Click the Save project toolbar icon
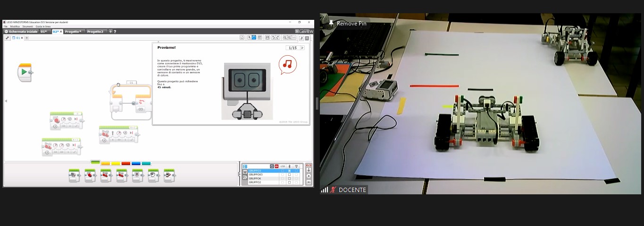 pyautogui.click(x=268, y=37)
